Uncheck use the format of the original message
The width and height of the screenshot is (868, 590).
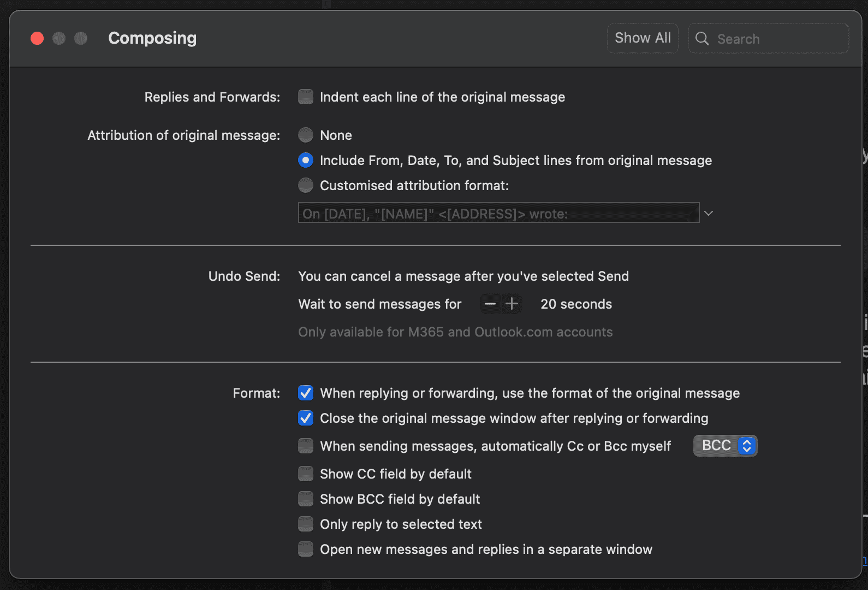click(306, 393)
